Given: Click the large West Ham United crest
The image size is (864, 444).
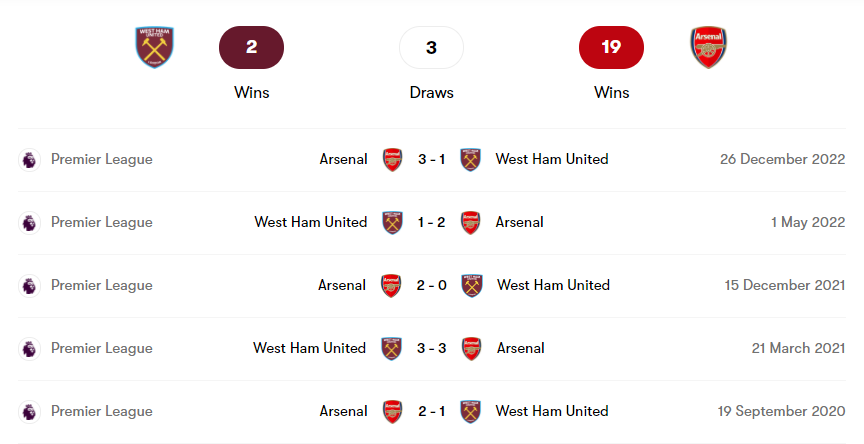Looking at the screenshot, I should click(x=155, y=47).
